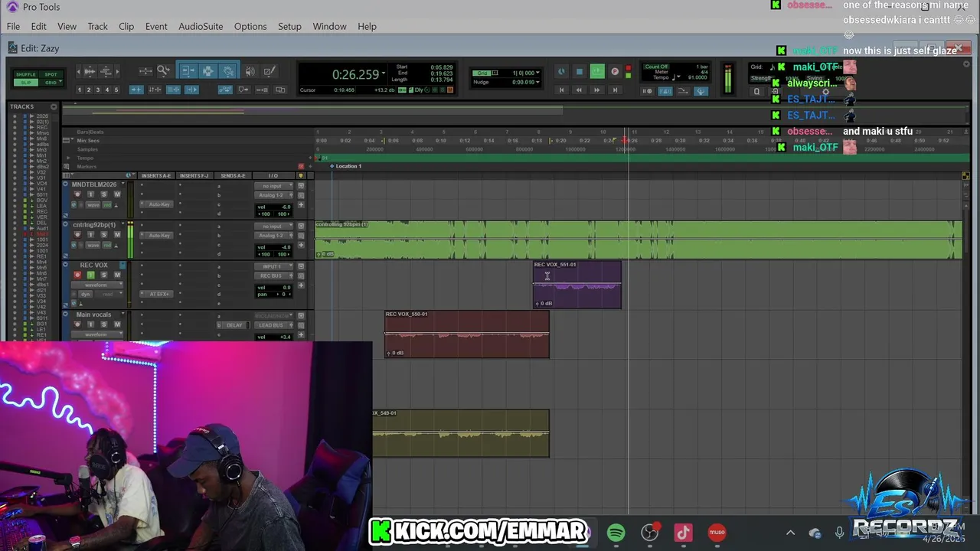Toggle Insertion Follows Playback button

192,90
